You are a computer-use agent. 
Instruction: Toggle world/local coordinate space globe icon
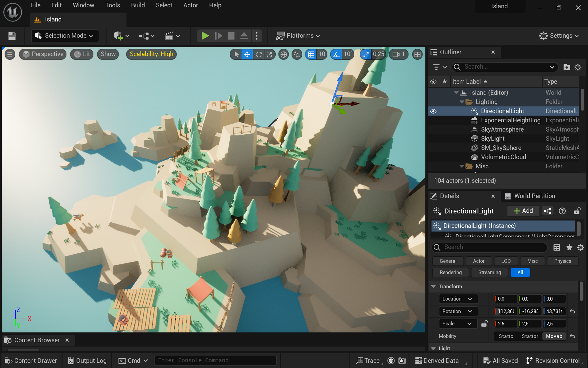coord(284,55)
